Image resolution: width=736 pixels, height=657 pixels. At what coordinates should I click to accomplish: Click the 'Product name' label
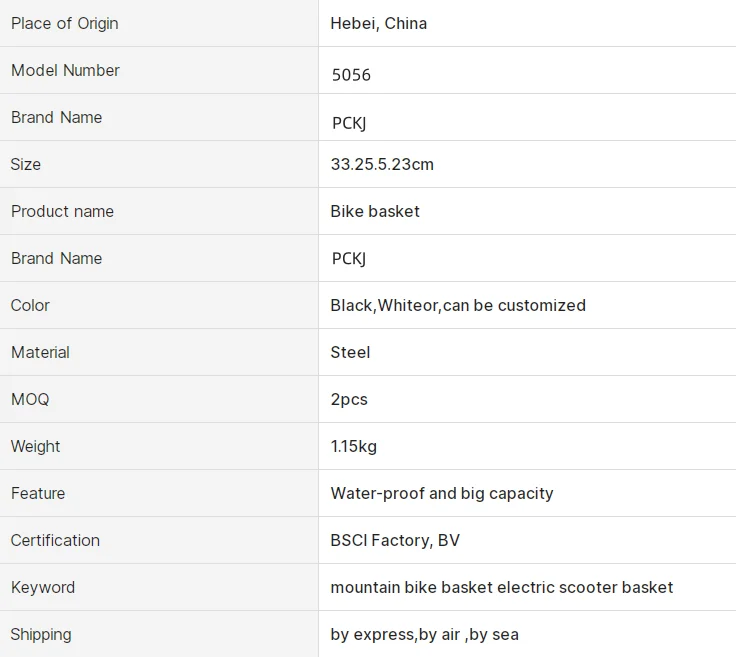coord(62,211)
